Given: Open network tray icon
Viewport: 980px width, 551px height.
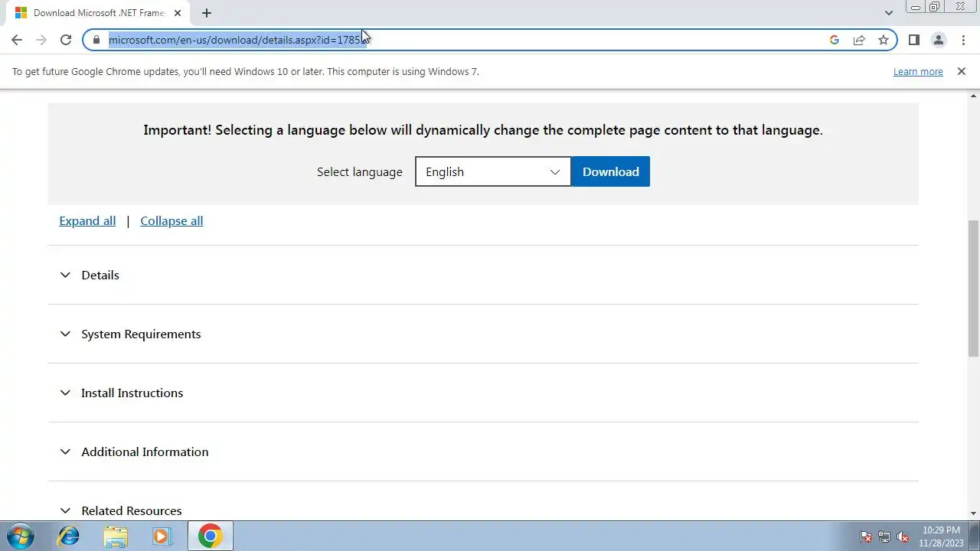Looking at the screenshot, I should (884, 536).
